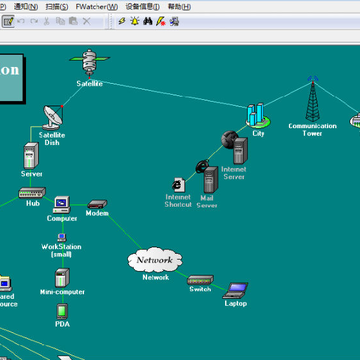Select the City buildings icon

pyautogui.click(x=258, y=116)
